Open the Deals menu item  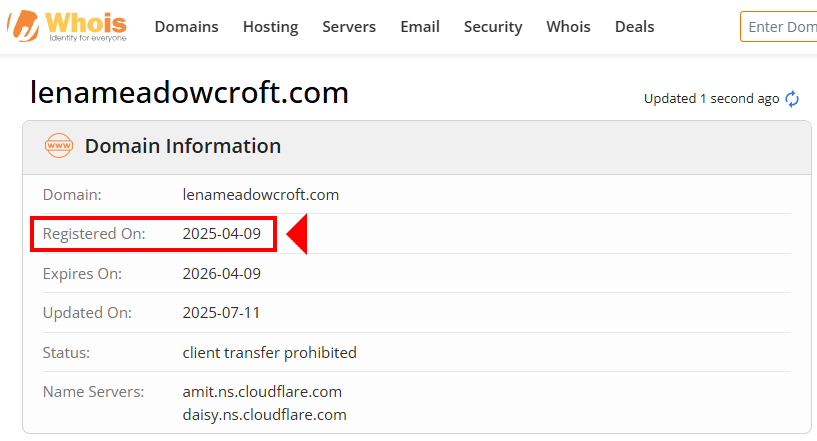pos(634,27)
